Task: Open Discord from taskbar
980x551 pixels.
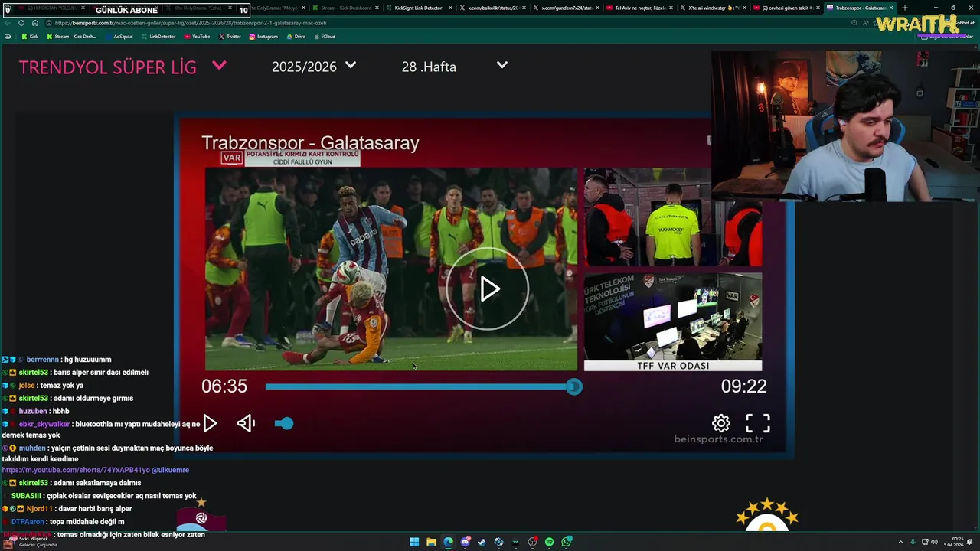Action: click(x=465, y=542)
